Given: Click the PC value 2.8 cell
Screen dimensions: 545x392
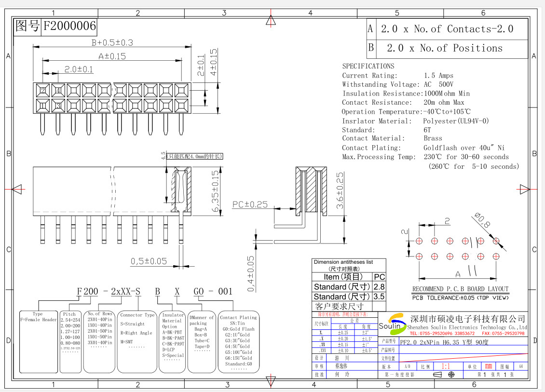Looking at the screenshot, I should pyautogui.click(x=380, y=286).
